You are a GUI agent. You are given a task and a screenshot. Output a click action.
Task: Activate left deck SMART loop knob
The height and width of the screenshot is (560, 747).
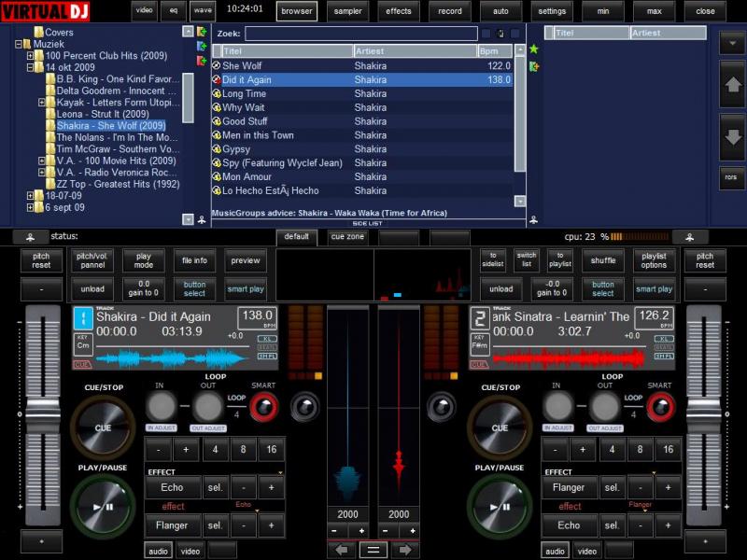(264, 407)
